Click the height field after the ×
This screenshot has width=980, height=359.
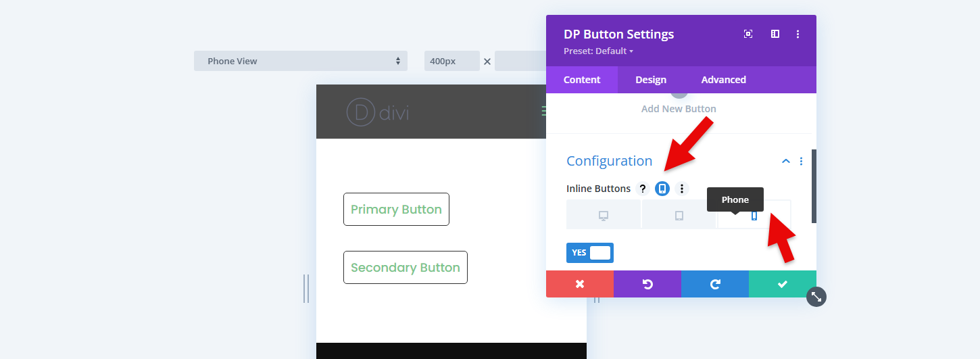(x=520, y=61)
